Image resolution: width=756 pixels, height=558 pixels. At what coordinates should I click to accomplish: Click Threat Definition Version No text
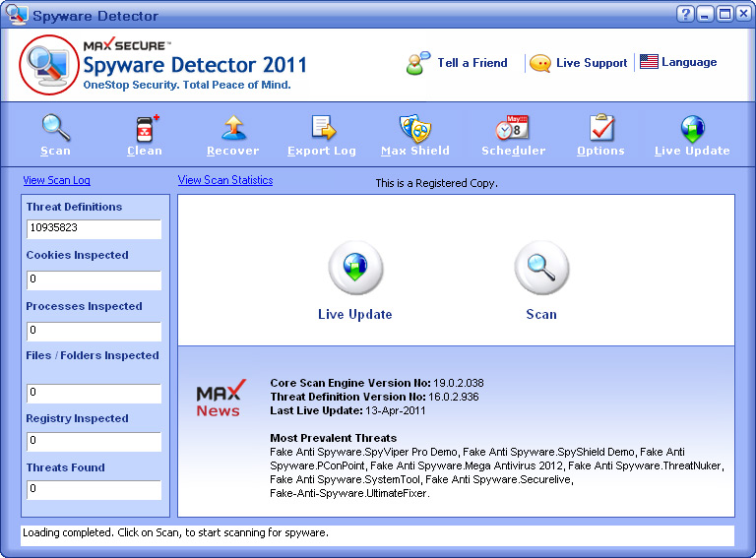(374, 397)
